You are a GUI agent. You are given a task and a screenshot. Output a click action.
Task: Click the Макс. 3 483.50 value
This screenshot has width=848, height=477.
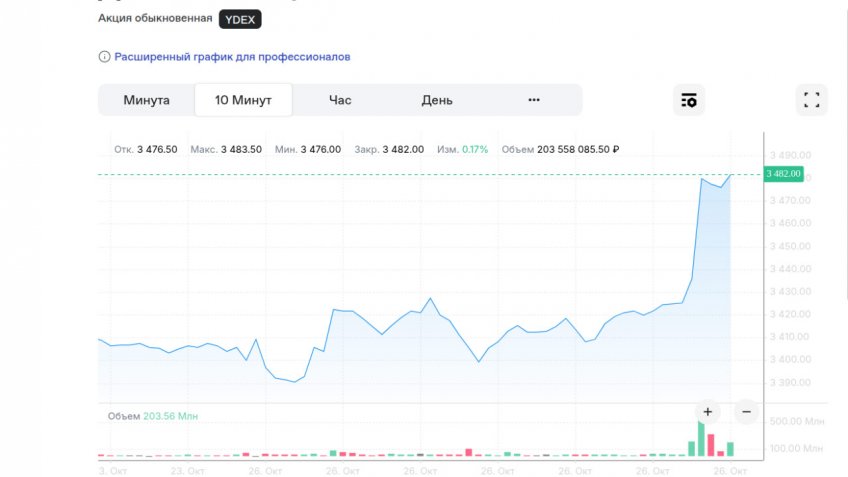(226, 149)
